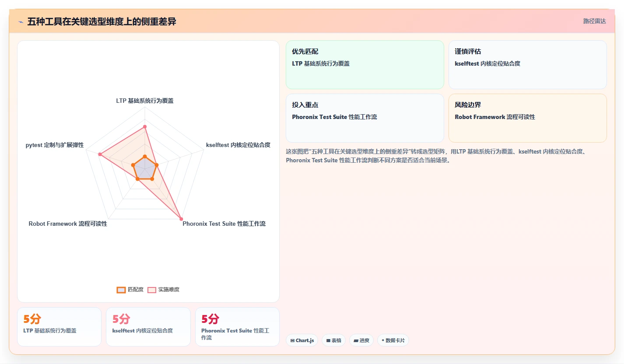Click the 风险边界 card heading

468,105
